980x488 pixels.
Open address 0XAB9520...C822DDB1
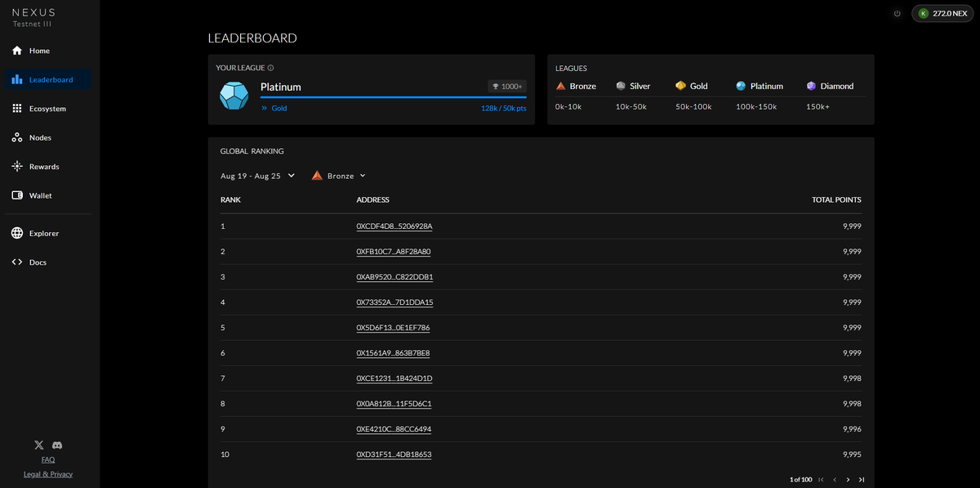coord(394,277)
